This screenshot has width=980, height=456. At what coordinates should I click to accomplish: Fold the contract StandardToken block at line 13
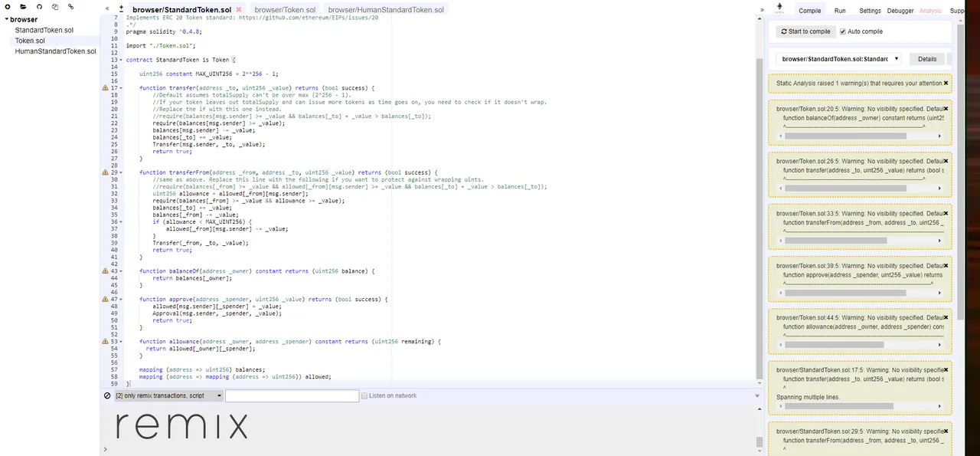click(x=122, y=60)
